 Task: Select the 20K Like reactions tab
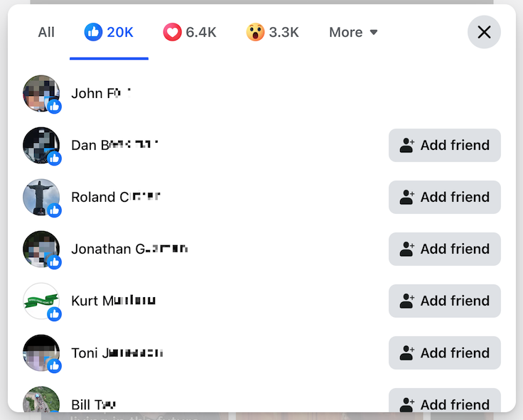[x=109, y=33]
